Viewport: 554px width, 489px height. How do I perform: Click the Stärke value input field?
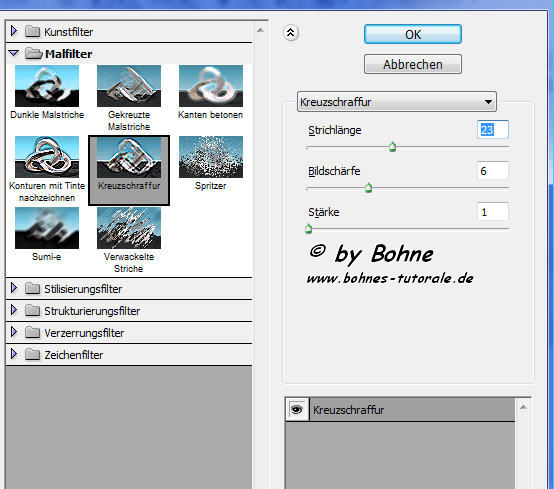(493, 212)
